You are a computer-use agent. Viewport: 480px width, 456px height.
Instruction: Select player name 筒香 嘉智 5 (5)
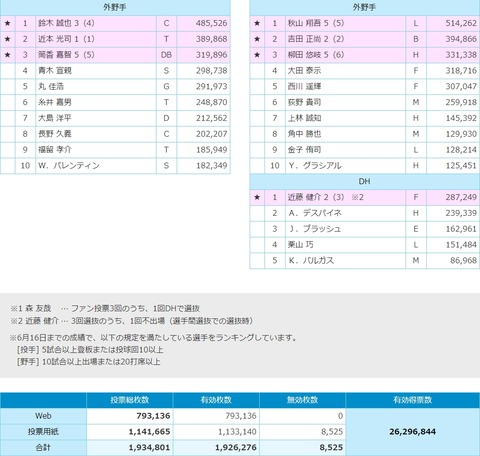point(66,55)
